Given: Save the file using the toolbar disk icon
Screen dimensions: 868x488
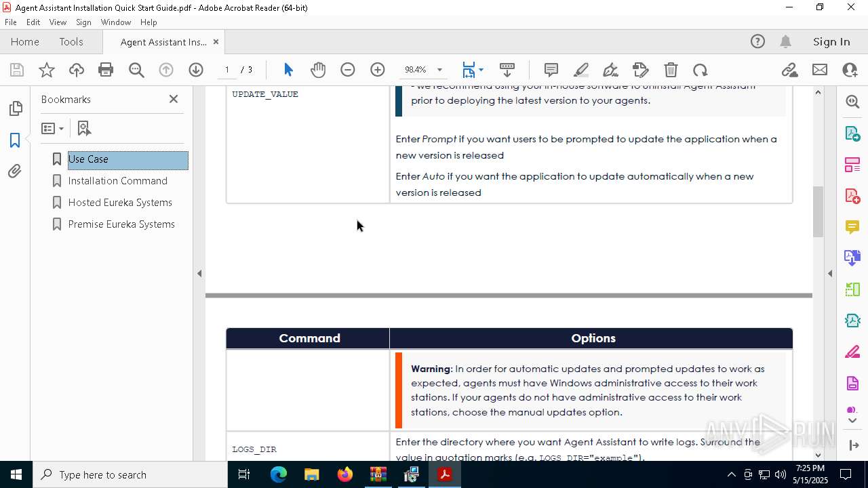Looking at the screenshot, I should pyautogui.click(x=17, y=70).
